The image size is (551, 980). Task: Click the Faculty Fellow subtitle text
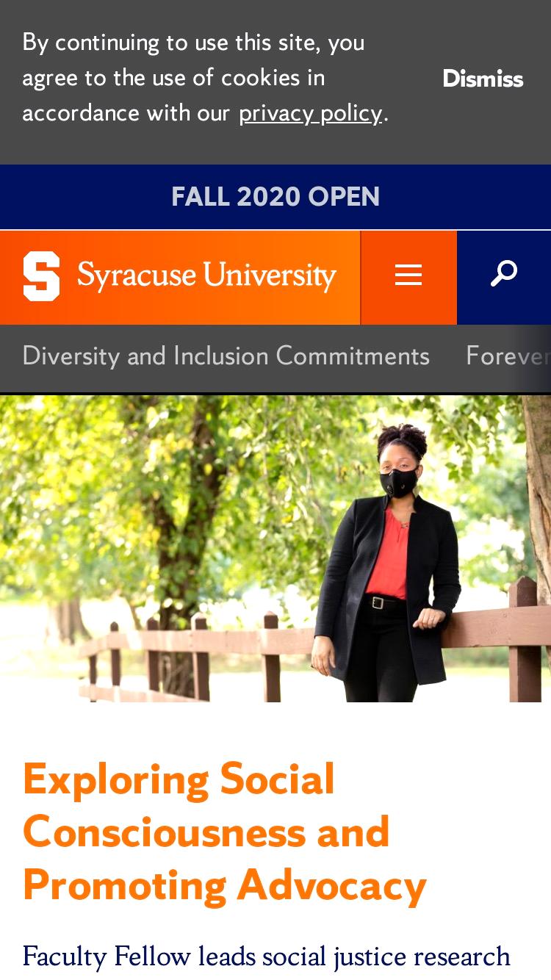[x=267, y=956]
